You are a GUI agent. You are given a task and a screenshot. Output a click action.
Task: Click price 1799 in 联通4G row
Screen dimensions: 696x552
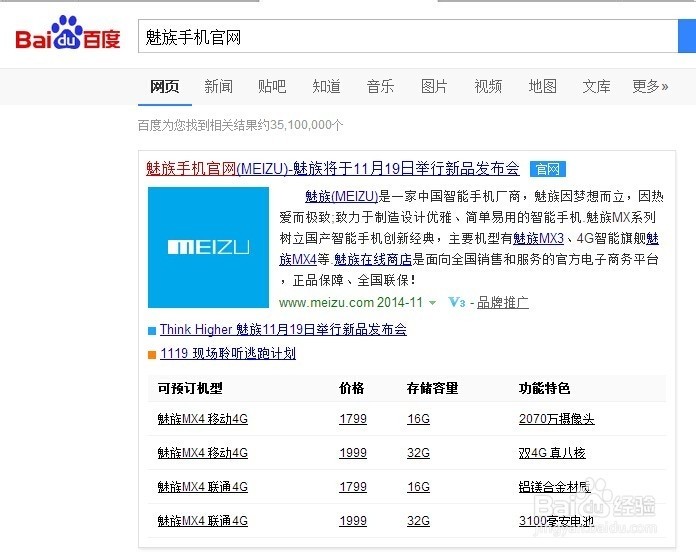click(x=353, y=487)
